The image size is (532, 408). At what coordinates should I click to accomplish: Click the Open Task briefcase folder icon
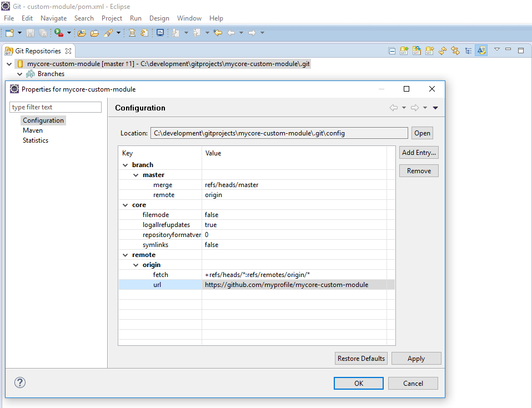coord(94,33)
